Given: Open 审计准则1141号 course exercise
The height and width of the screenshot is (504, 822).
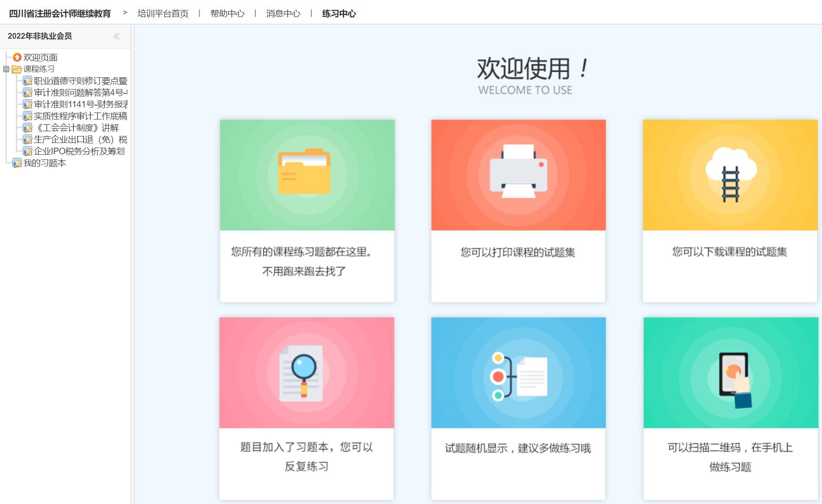Looking at the screenshot, I should click(80, 104).
